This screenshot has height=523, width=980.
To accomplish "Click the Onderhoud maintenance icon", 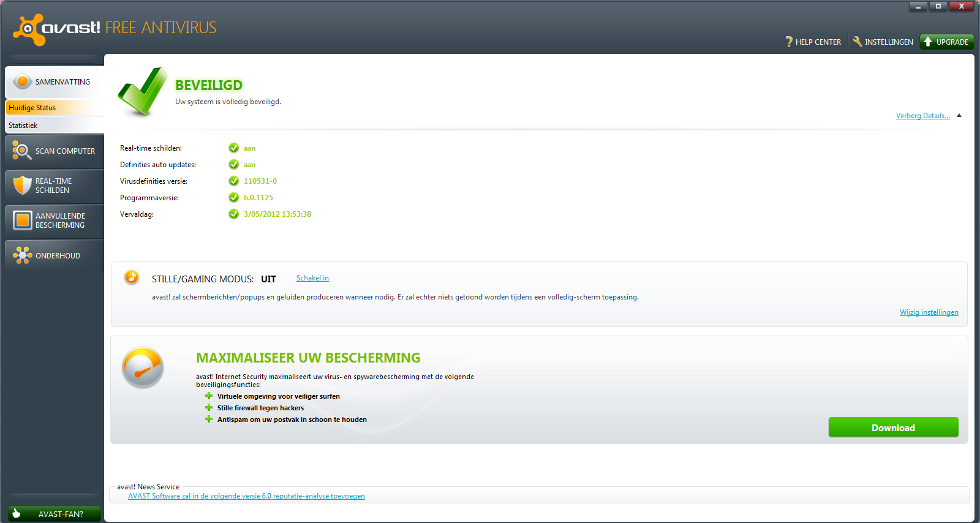I will 22,255.
